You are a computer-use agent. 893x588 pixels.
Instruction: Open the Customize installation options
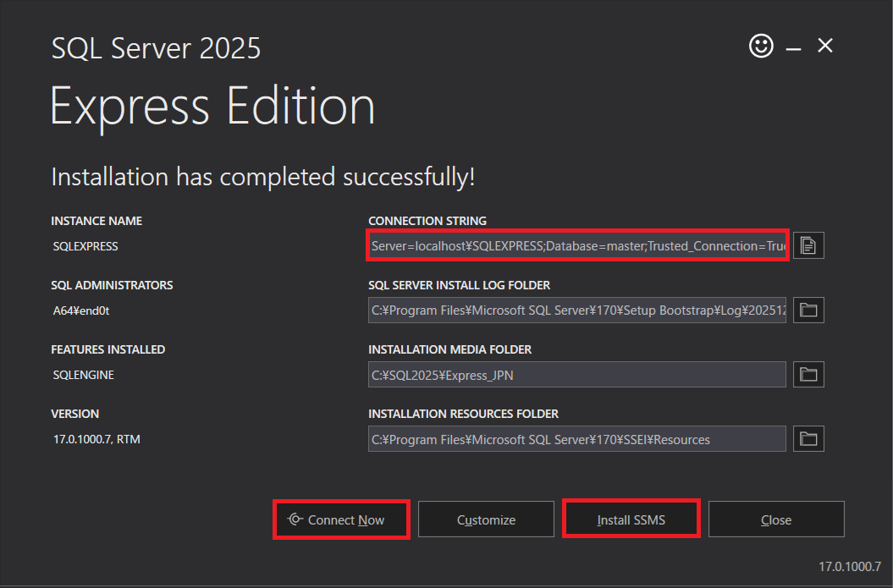pyautogui.click(x=486, y=519)
